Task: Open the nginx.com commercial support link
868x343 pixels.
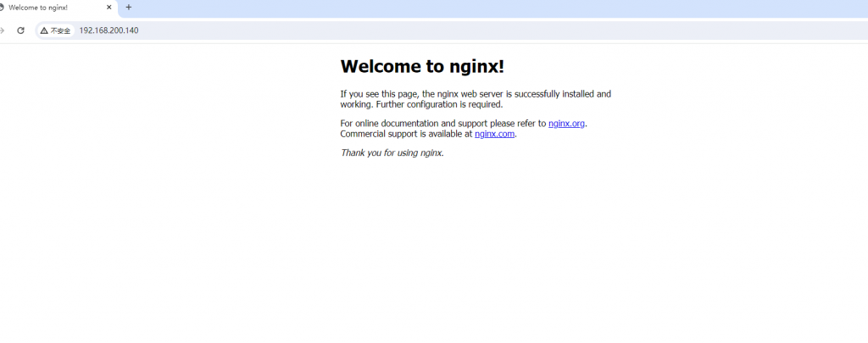Action: pyautogui.click(x=494, y=133)
